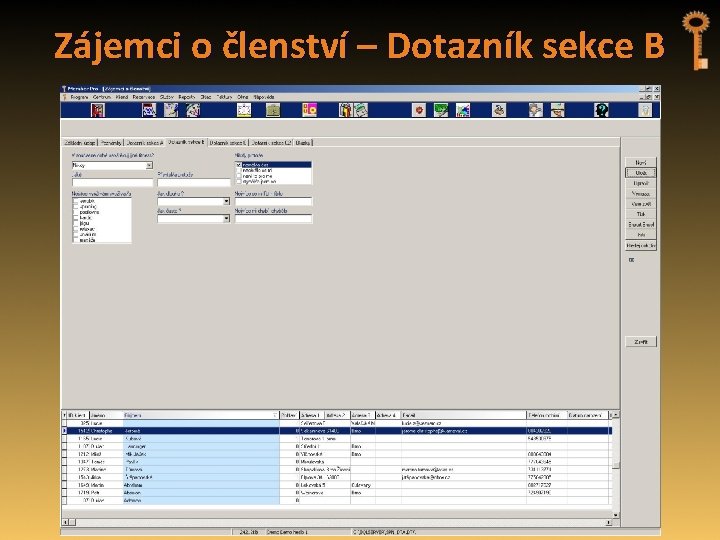This screenshot has width=720, height=540.
Task: Click the table's vertical scrollbar down arrow
Action: click(616, 515)
